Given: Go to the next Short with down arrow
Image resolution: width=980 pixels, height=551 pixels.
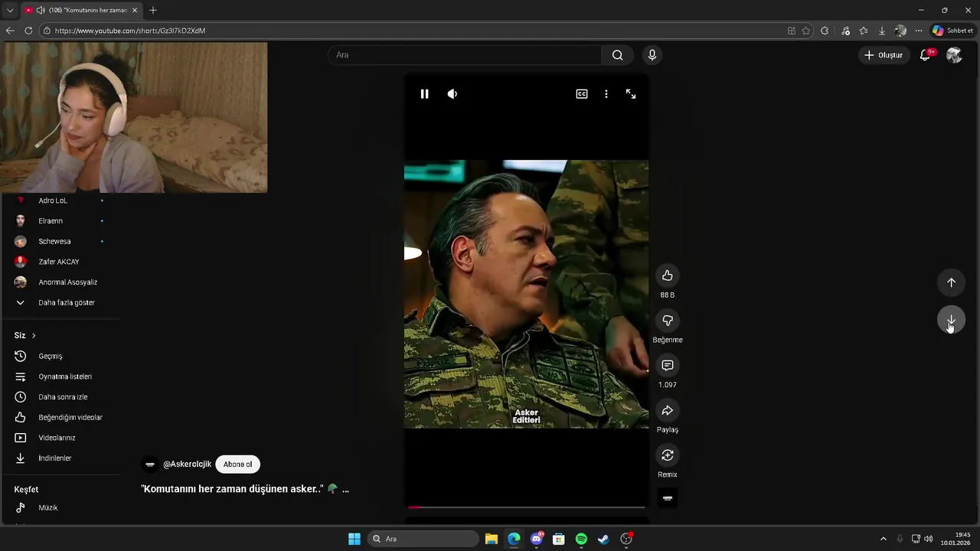Looking at the screenshot, I should pos(951,320).
